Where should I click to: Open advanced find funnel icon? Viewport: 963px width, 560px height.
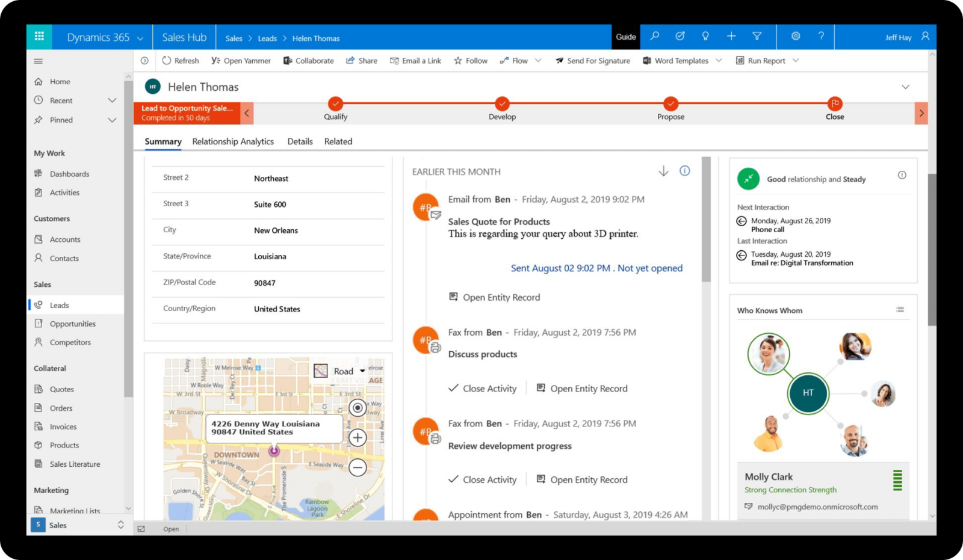tap(757, 36)
